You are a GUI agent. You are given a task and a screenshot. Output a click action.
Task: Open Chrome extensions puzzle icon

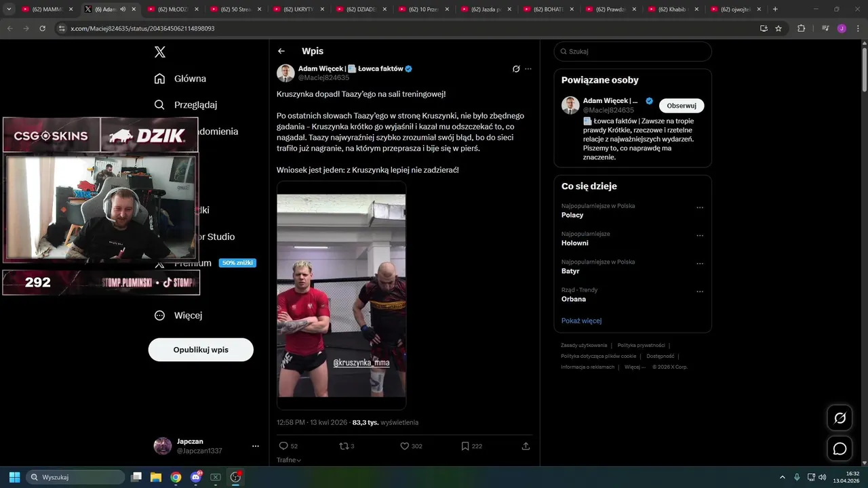[x=801, y=28]
